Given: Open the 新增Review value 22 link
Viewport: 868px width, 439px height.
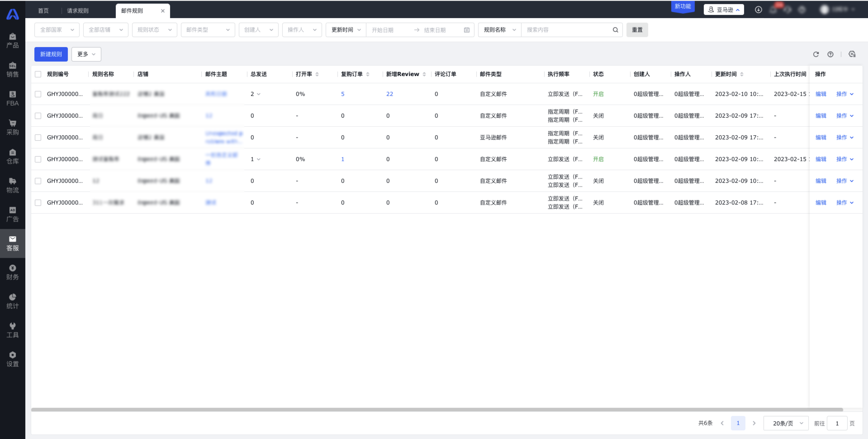Looking at the screenshot, I should pyautogui.click(x=389, y=94).
